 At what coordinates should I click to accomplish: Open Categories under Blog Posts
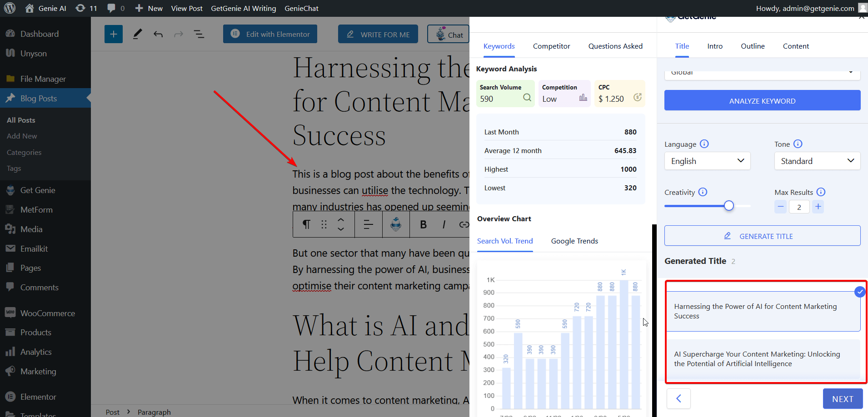point(24,152)
